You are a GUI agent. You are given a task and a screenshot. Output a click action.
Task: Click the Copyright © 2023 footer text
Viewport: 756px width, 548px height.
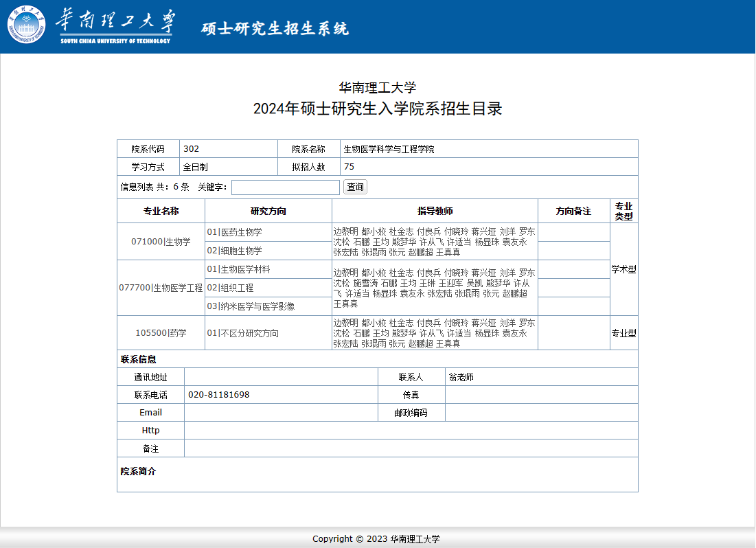(x=376, y=539)
